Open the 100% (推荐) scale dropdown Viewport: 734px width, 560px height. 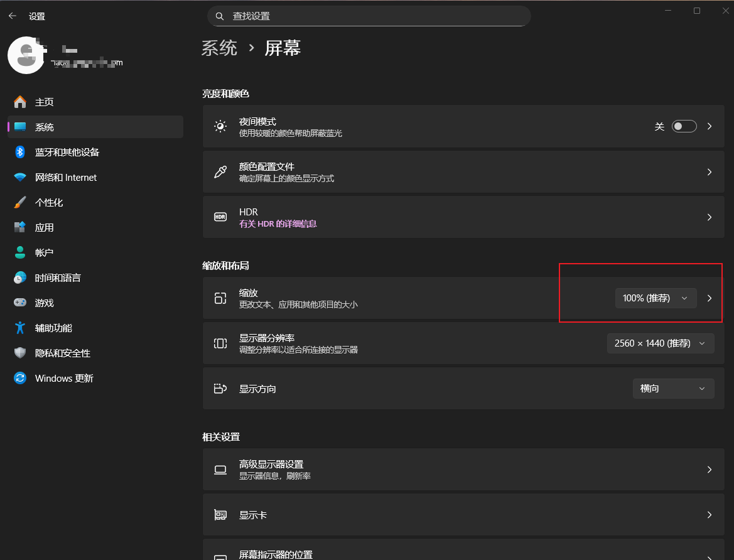[656, 298]
